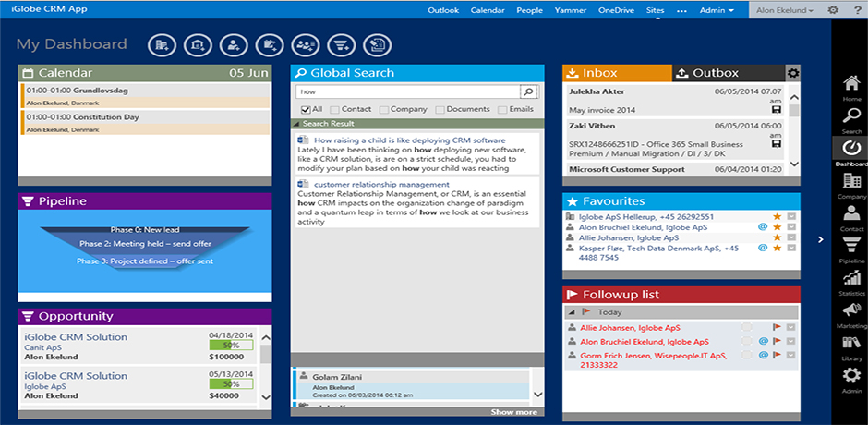Open dropdown for Iglobe ApS Hellerup favourite

click(x=791, y=216)
